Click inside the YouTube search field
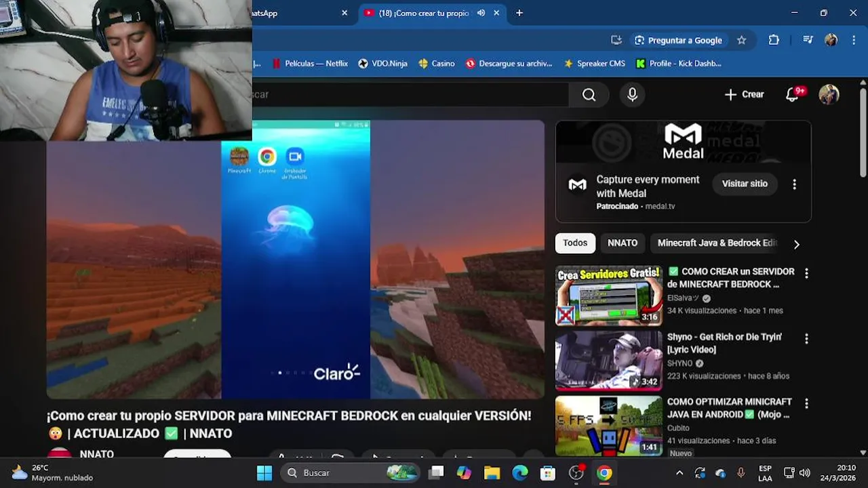Image resolution: width=868 pixels, height=488 pixels. coord(410,95)
